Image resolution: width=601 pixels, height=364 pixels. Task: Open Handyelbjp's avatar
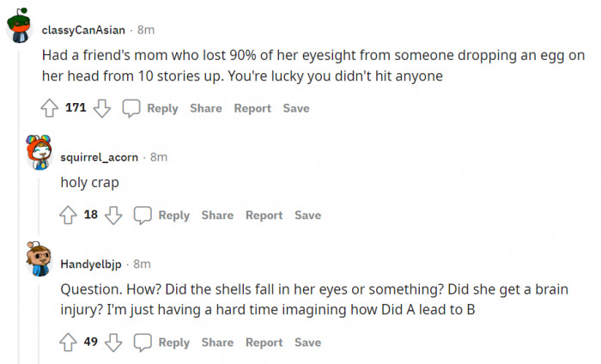pyautogui.click(x=39, y=259)
